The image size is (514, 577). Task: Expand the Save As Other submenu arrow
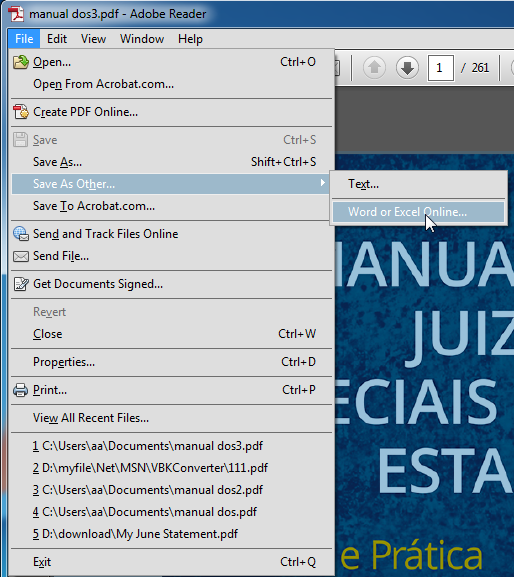(323, 183)
